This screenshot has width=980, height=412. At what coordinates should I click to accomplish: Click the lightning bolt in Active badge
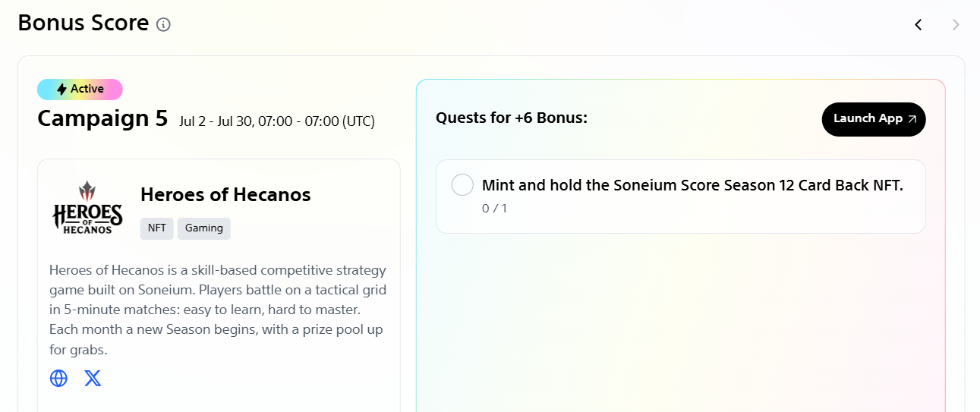pyautogui.click(x=61, y=90)
